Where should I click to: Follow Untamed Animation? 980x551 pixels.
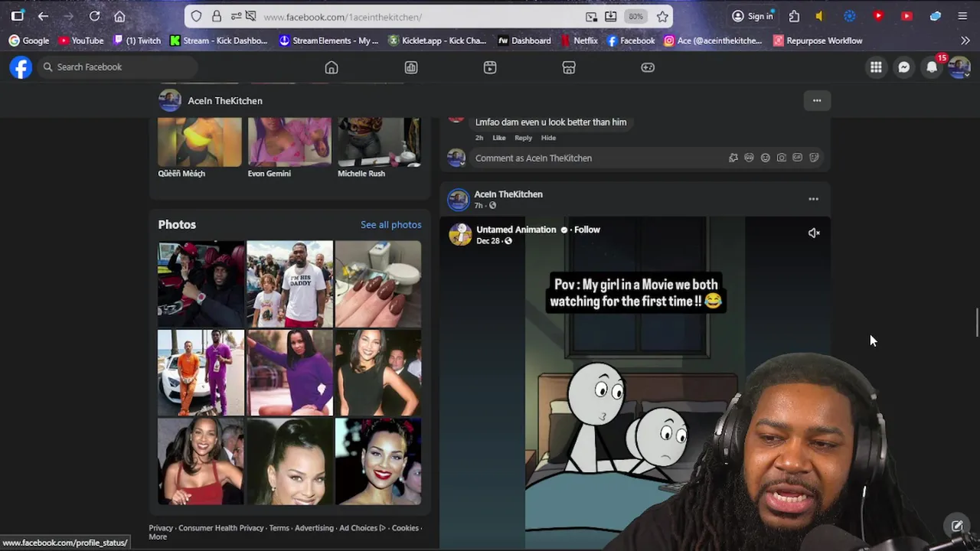pos(587,230)
